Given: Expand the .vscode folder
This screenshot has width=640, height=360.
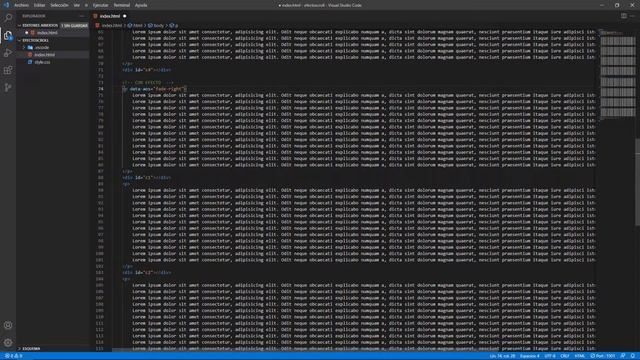Looking at the screenshot, I should (24, 47).
